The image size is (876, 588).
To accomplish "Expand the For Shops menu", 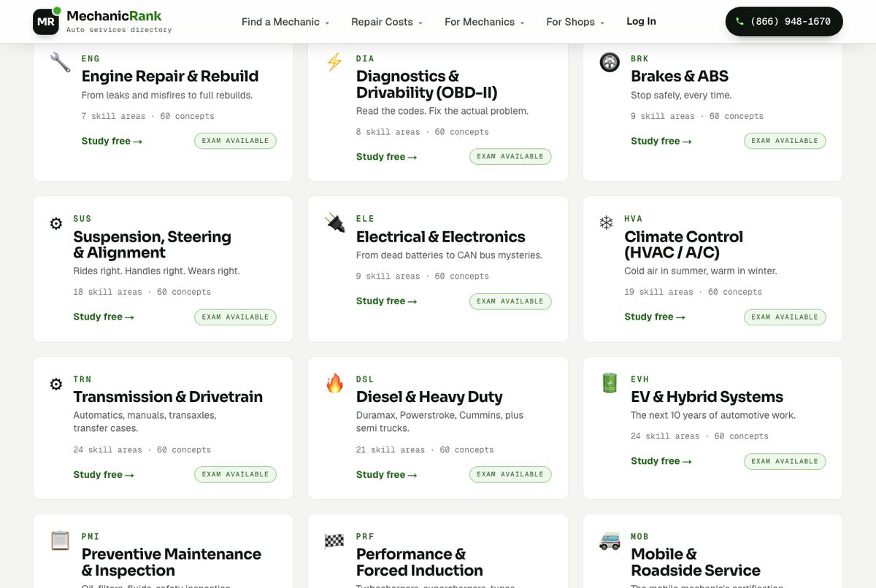I will pyautogui.click(x=575, y=22).
